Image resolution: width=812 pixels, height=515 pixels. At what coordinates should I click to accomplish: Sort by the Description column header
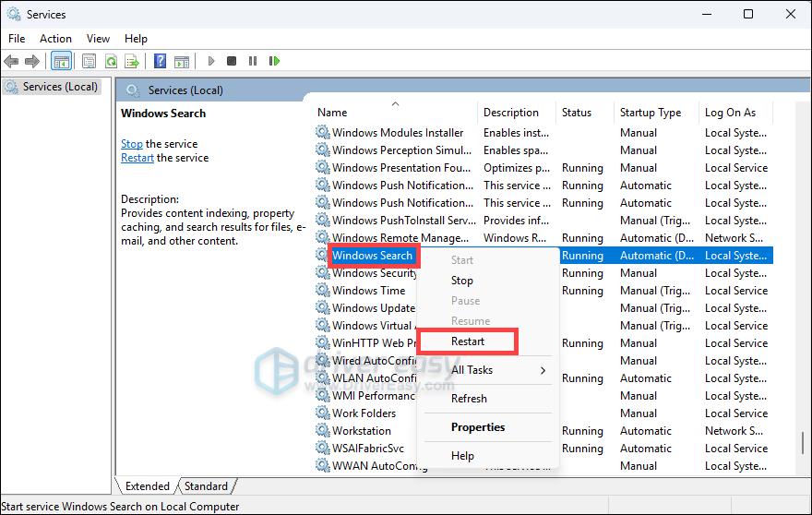tap(516, 112)
